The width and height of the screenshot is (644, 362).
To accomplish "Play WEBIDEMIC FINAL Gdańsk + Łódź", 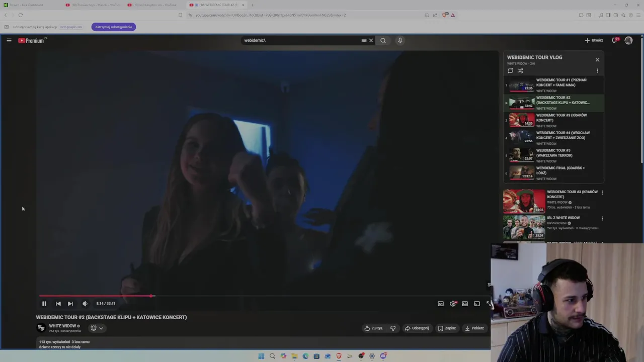I will 553,173.
